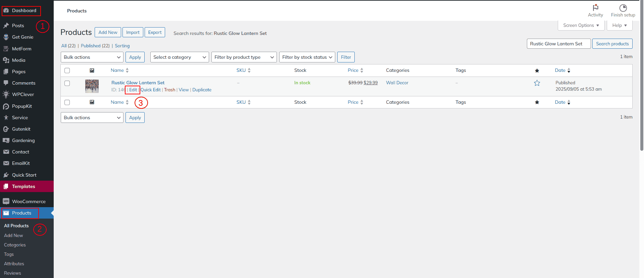Open the Media library icon

[6, 60]
